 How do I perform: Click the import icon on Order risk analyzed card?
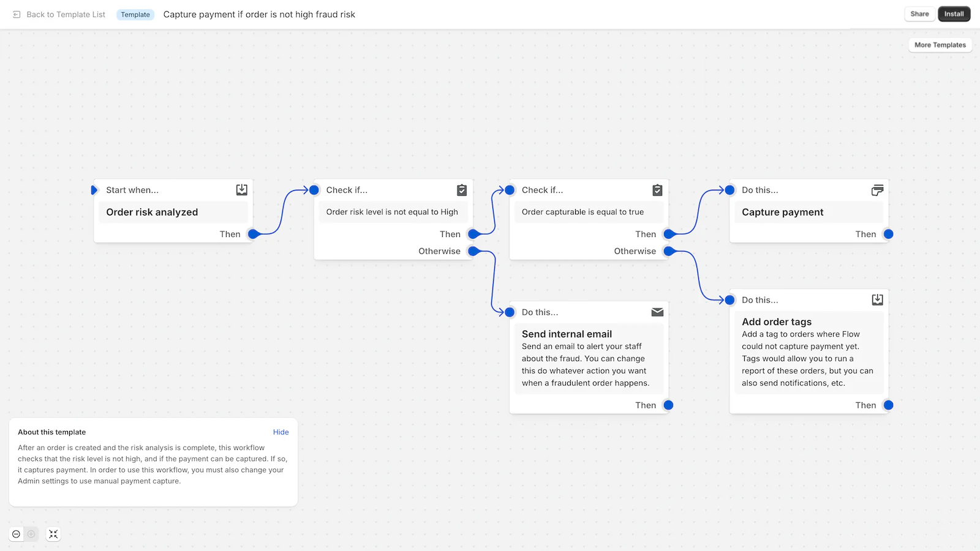(241, 189)
